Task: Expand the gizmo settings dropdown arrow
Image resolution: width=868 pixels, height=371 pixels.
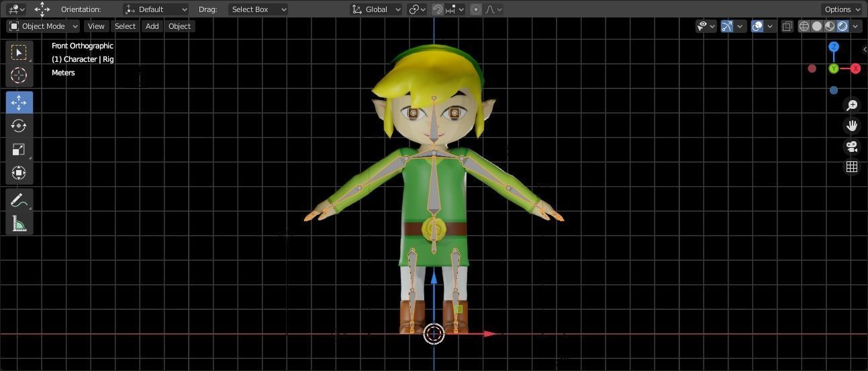Action: click(x=740, y=26)
